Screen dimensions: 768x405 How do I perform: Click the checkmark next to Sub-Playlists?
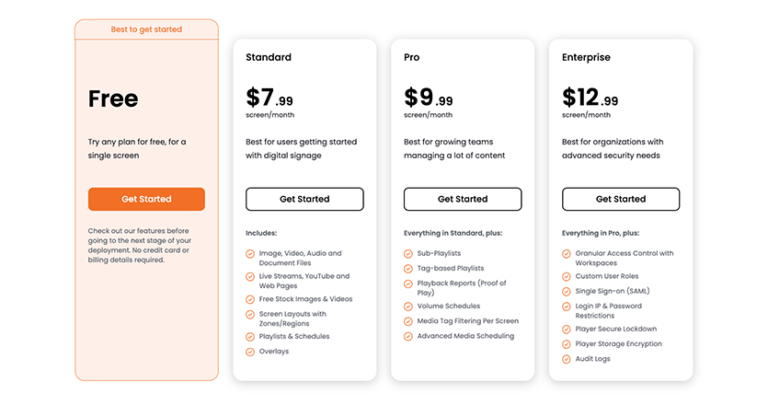(408, 254)
